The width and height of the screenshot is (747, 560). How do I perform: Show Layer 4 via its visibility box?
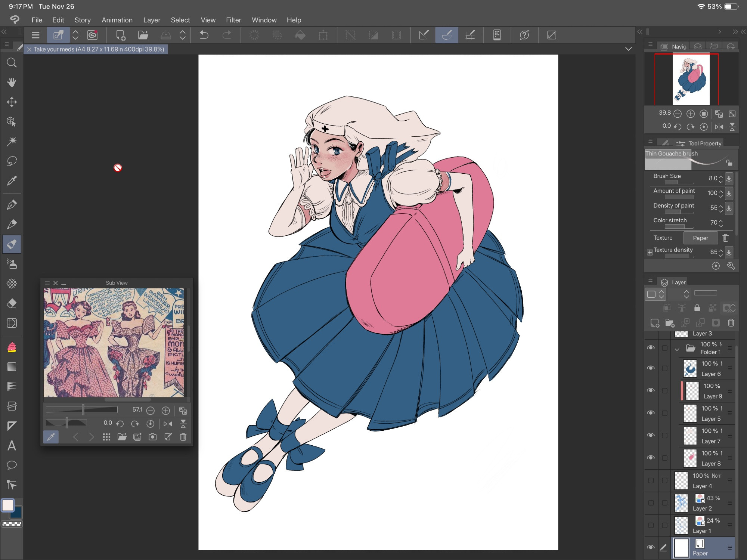point(651,480)
